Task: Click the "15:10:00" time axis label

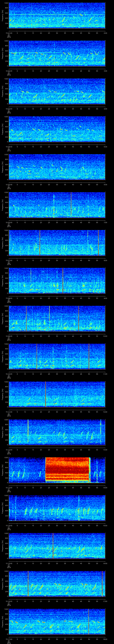Action: coord(9,374)
